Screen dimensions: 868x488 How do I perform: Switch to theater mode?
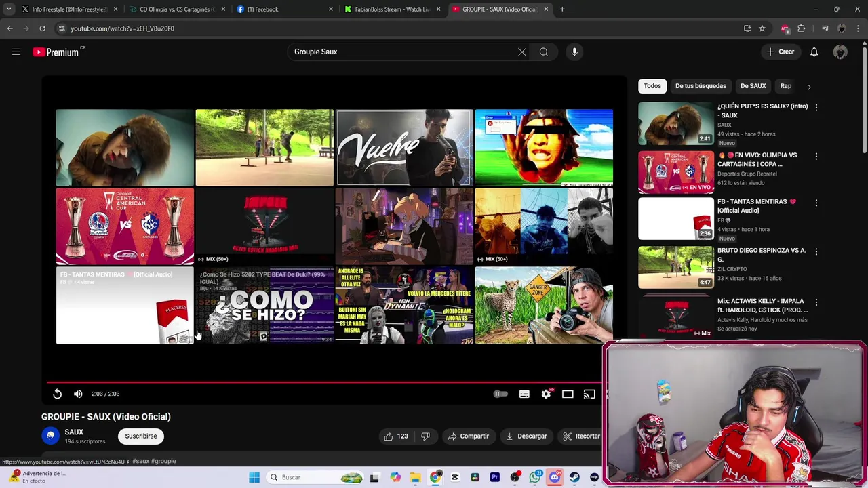(568, 394)
